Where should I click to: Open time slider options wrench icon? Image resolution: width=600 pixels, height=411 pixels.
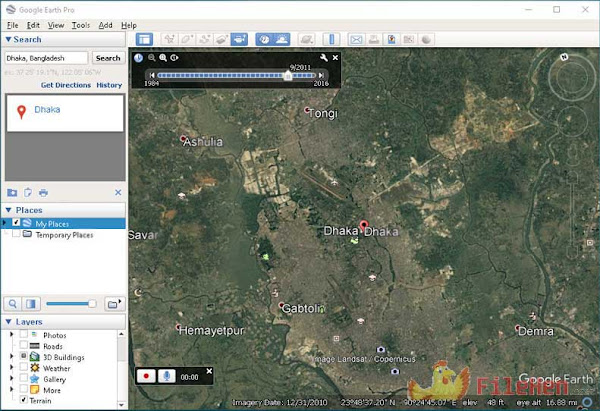point(324,57)
